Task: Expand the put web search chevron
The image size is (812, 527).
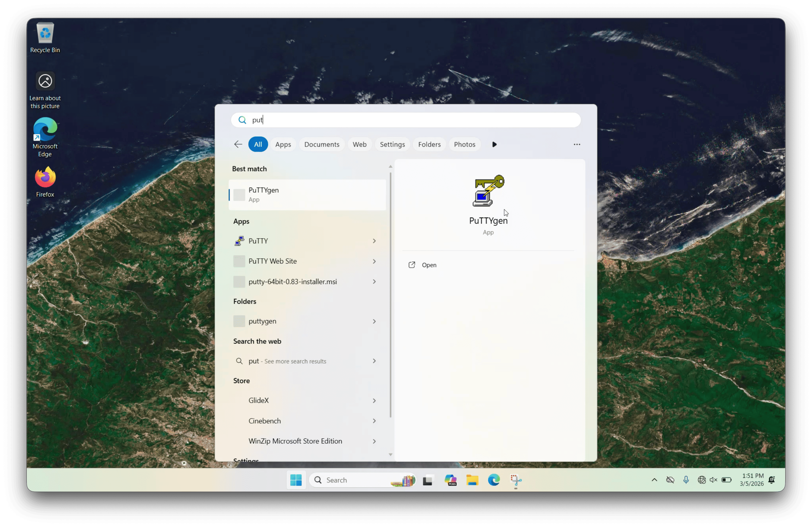Action: [x=374, y=361]
